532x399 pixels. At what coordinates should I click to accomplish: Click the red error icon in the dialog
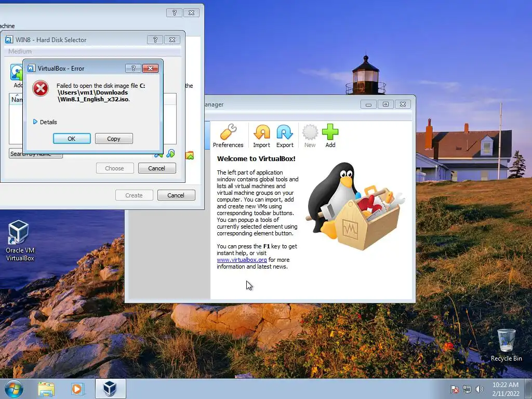pyautogui.click(x=41, y=88)
